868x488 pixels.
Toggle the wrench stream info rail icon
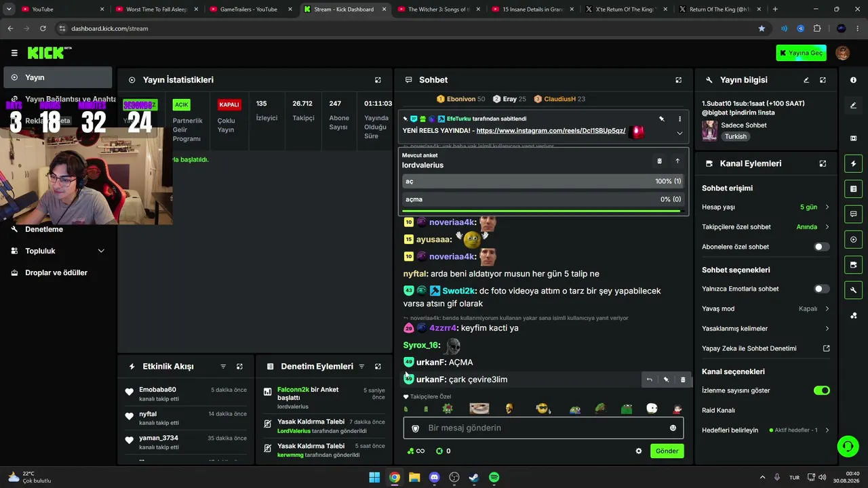pyautogui.click(x=853, y=290)
